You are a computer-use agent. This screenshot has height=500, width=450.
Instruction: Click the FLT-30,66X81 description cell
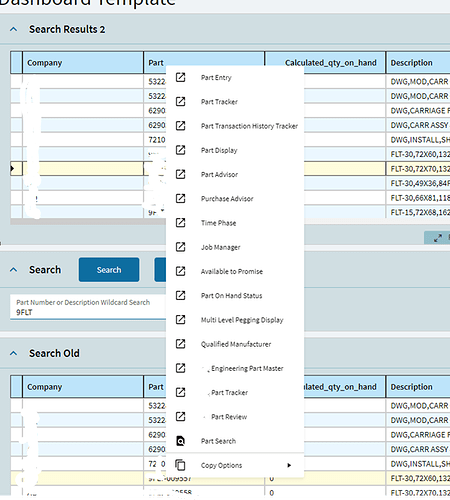[x=418, y=198]
